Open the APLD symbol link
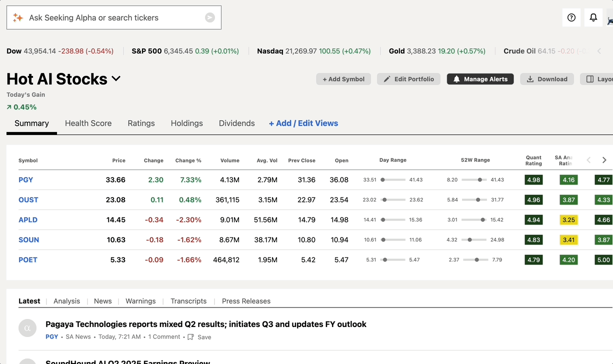 tap(28, 220)
